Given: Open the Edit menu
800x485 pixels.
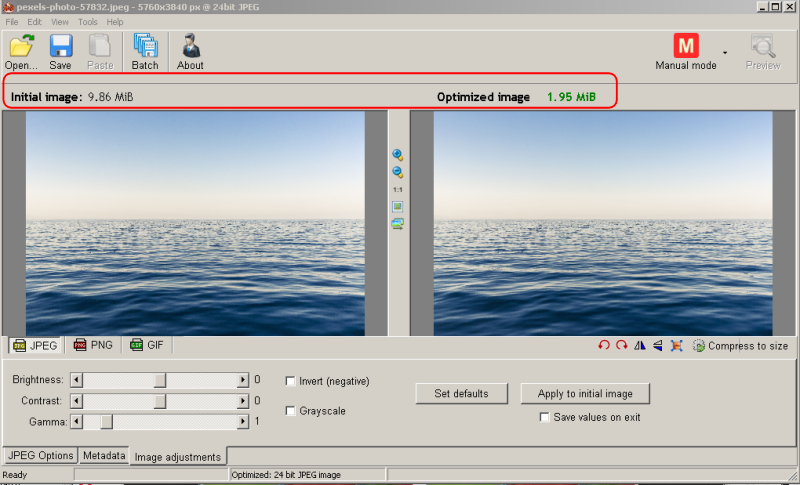Looking at the screenshot, I should tap(34, 22).
